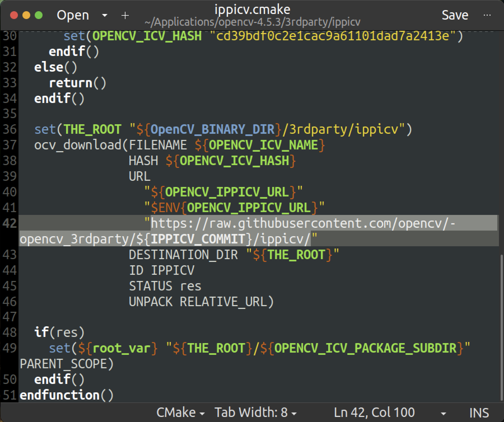504x422 pixels.
Task: Click the IPPICV_COMMIT variable text
Action: pos(198,239)
